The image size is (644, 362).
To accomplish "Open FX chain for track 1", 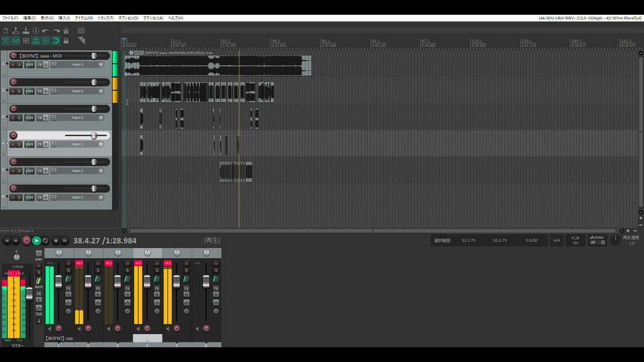I will point(40,65).
